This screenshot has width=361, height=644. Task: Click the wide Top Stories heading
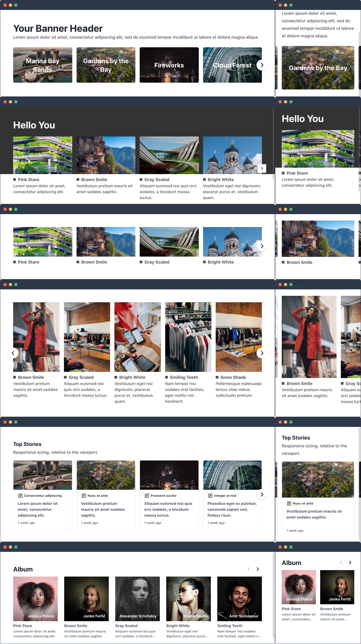pos(27,444)
